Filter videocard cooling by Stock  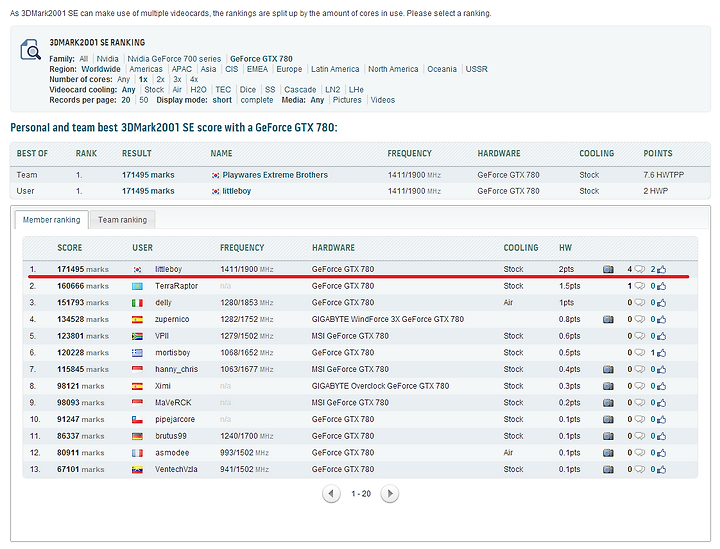154,90
